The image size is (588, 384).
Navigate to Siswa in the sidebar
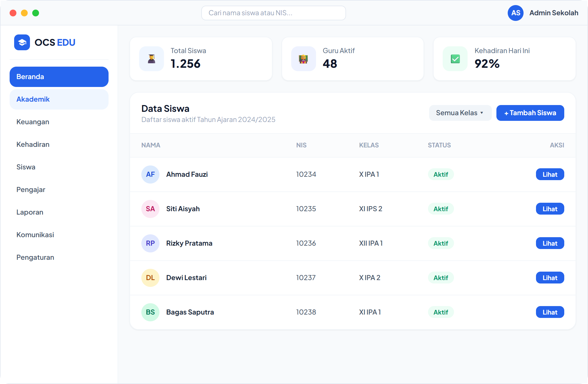pyautogui.click(x=59, y=167)
